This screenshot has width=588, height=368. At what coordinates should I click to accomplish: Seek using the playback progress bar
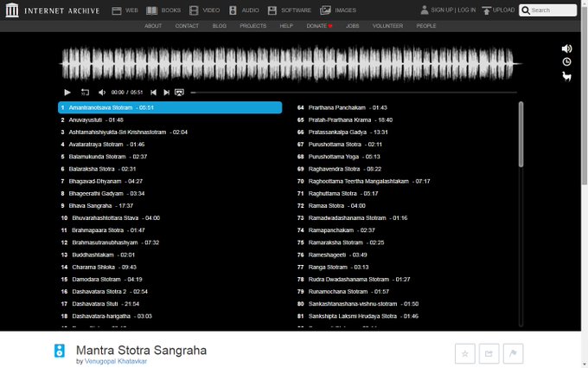click(x=354, y=93)
